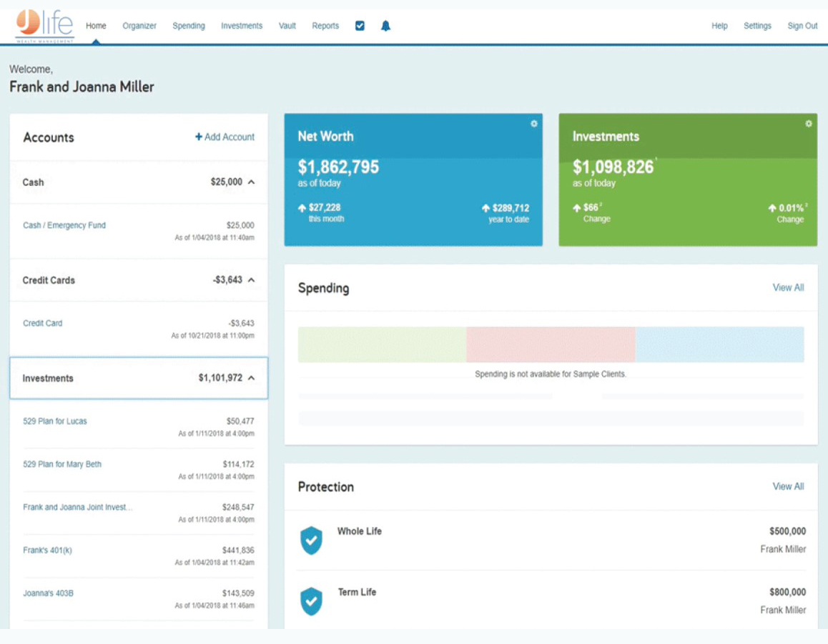
Task: Click the JLife Wealth Management logo
Action: pos(44,26)
